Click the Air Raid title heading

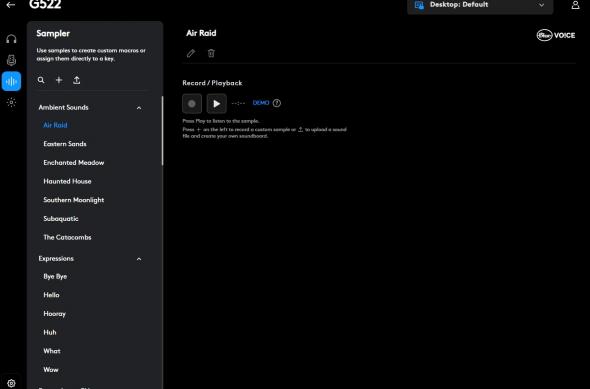tap(201, 33)
